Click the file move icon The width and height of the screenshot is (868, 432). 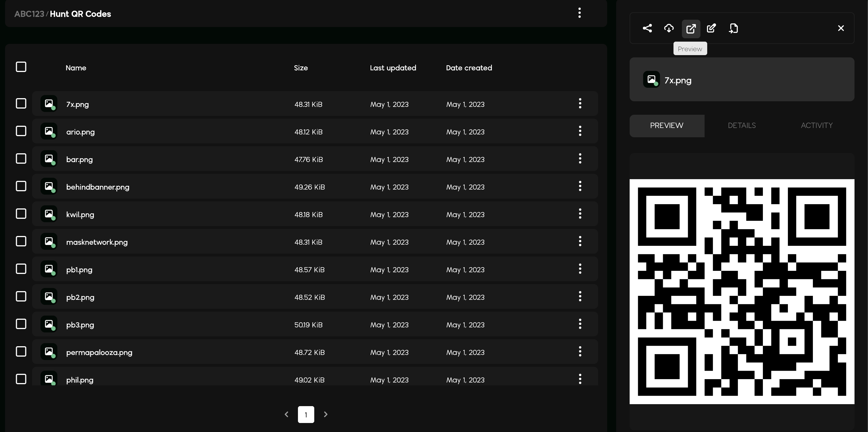(733, 28)
